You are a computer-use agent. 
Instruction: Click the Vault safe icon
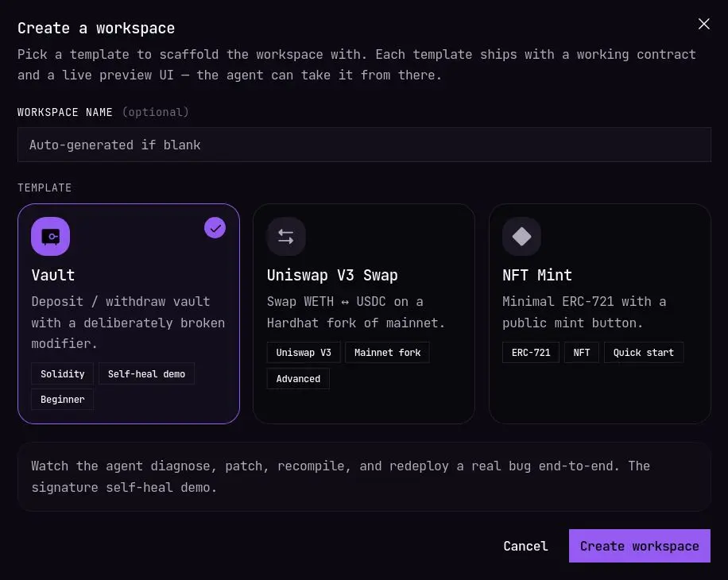(51, 236)
